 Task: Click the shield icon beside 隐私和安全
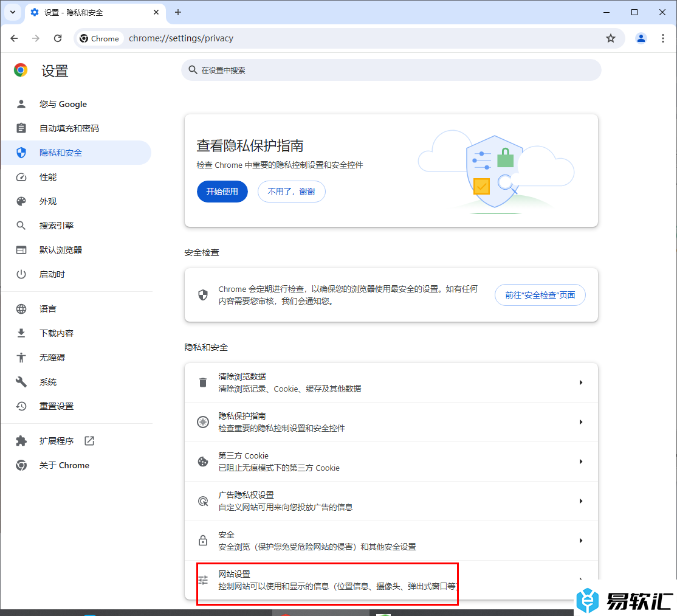21,153
